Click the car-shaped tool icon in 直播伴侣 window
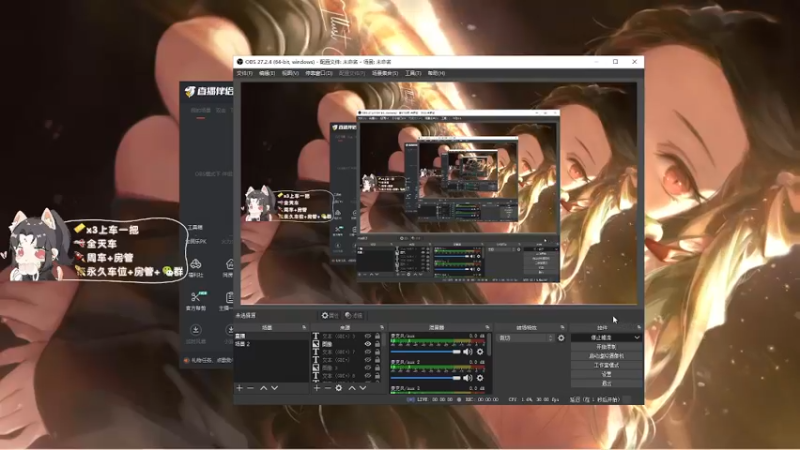This screenshot has width=800, height=450. click(x=195, y=264)
